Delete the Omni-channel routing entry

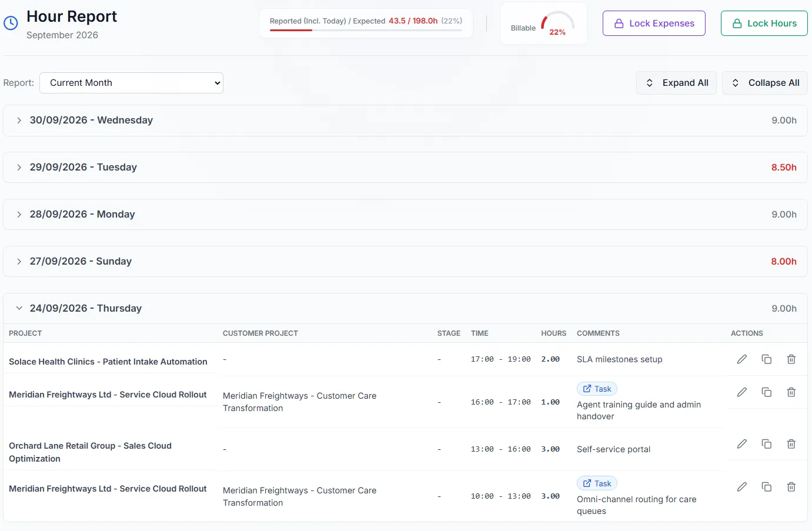pyautogui.click(x=791, y=487)
